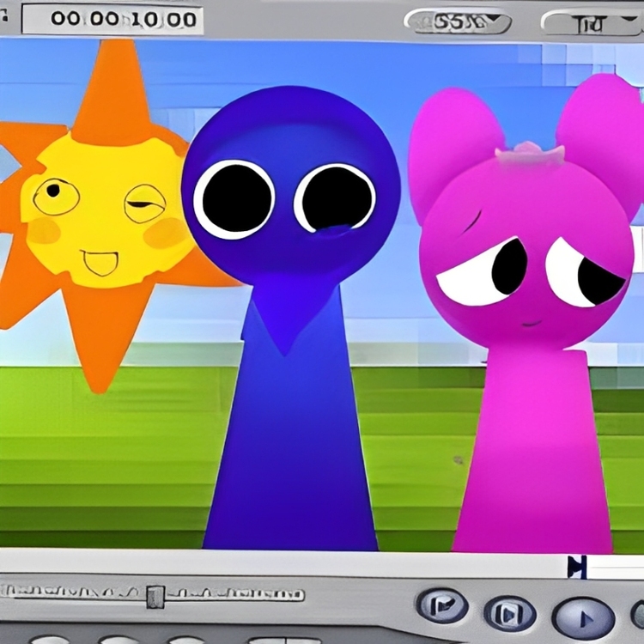The height and width of the screenshot is (644, 644).
Task: Click the partially visible round button at far right
Action: pos(637,617)
